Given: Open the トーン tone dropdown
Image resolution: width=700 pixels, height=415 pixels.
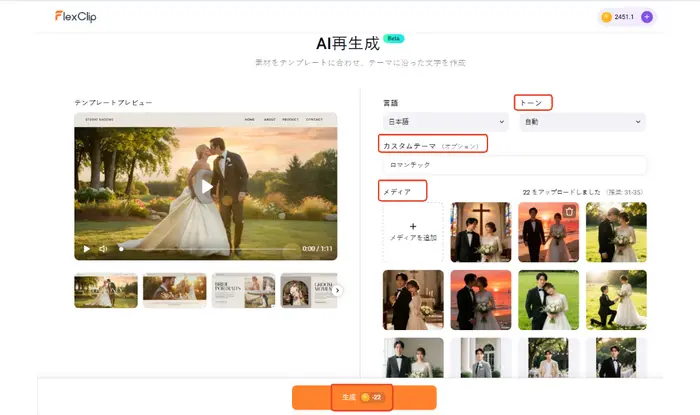Looking at the screenshot, I should tap(582, 122).
